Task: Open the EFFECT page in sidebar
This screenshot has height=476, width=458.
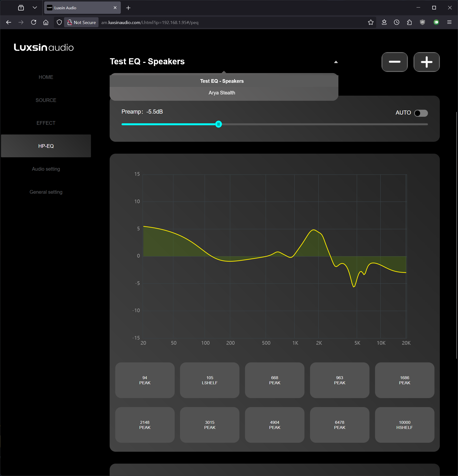Action: (46, 123)
